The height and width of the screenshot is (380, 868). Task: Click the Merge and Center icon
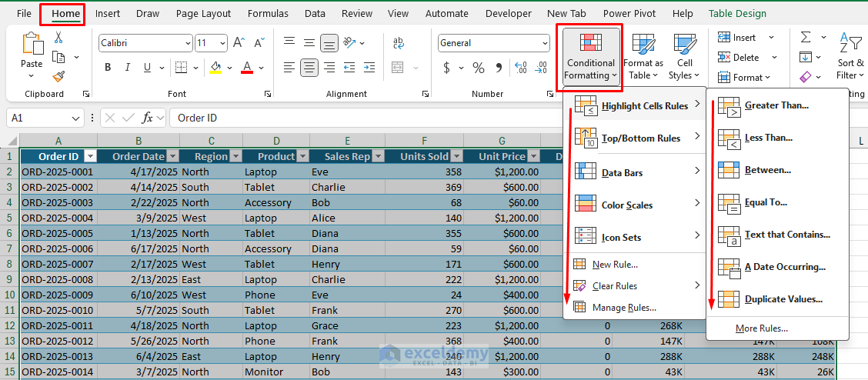click(x=398, y=68)
